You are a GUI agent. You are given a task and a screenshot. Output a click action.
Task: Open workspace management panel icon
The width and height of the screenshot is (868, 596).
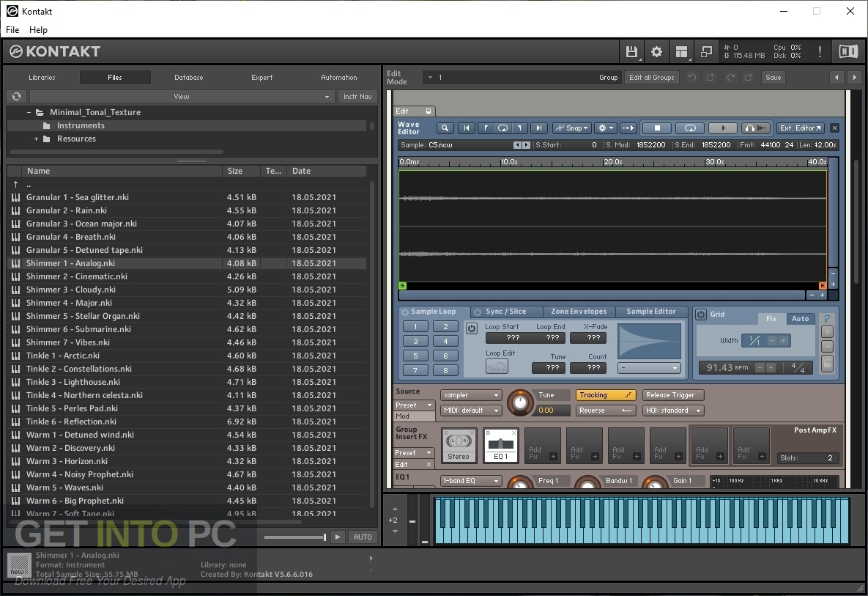click(x=681, y=51)
